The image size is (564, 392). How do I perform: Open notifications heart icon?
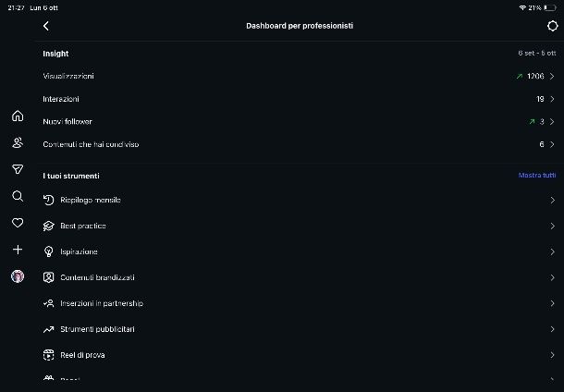point(18,223)
